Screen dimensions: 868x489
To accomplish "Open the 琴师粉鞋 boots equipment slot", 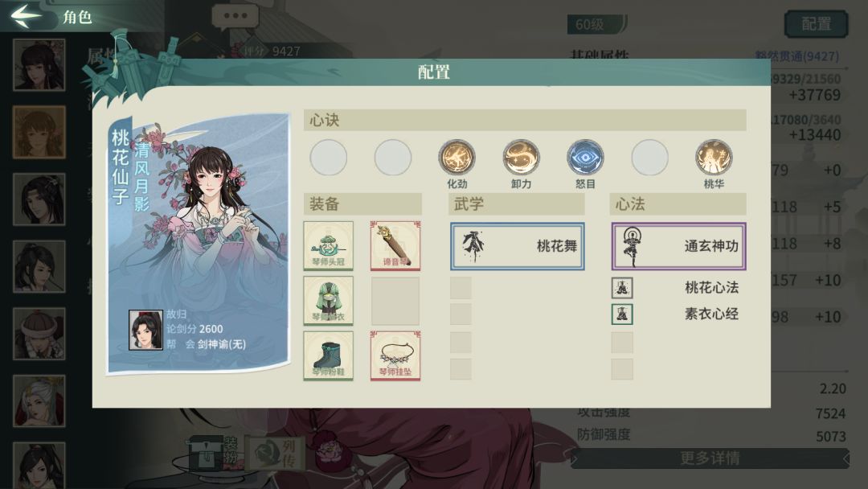I will 328,355.
